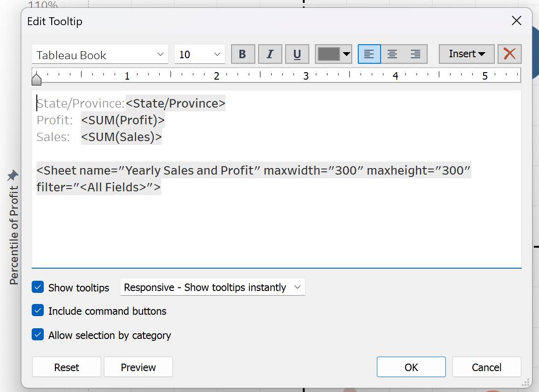Align tooltip text to the left
539x392 pixels.
pos(369,54)
